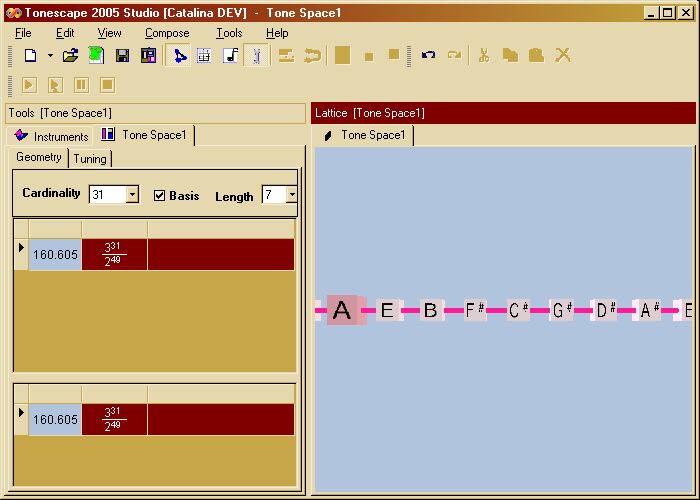700x500 pixels.
Task: Switch to the Tuning tab
Action: coord(90,159)
